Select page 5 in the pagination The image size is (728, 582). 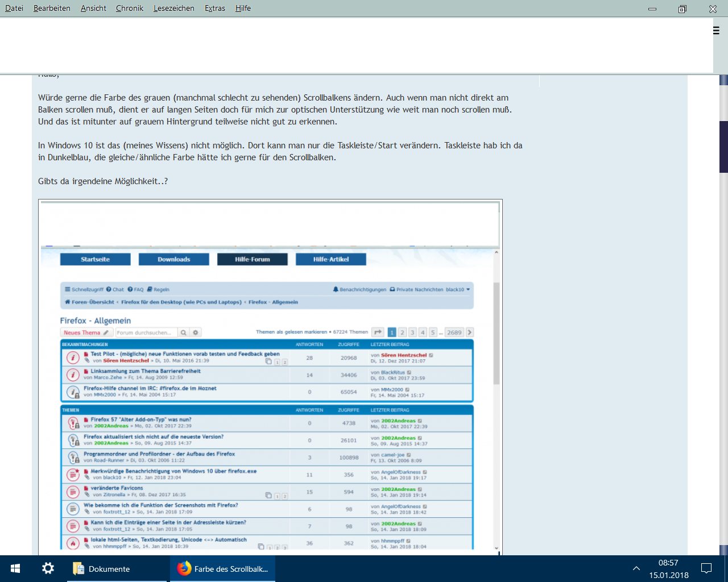pyautogui.click(x=433, y=332)
